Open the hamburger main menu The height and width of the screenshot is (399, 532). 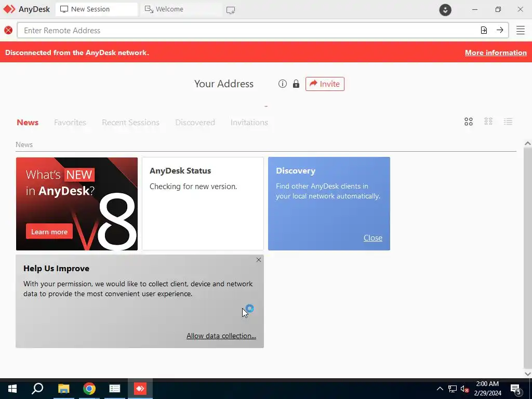[x=521, y=30]
